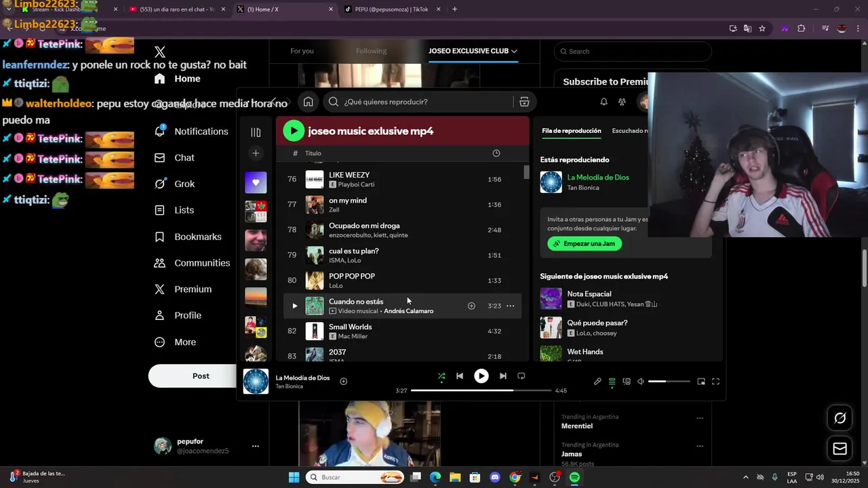Open X Lists
Screen dimensions: 868x488
point(175,210)
